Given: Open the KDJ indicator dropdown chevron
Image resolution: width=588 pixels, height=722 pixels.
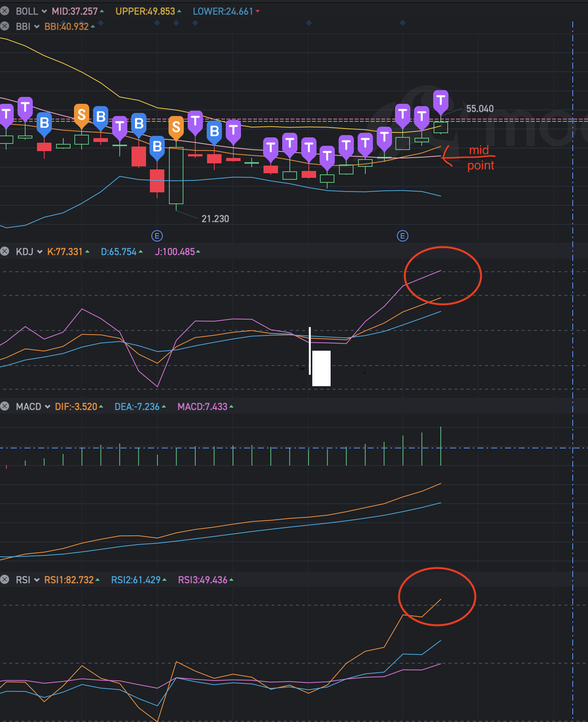Looking at the screenshot, I should tap(40, 252).
